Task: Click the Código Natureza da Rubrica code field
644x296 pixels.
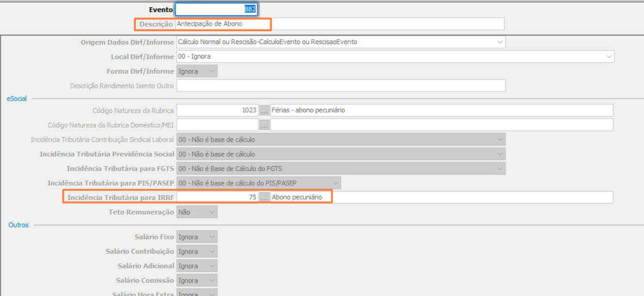Action: click(217, 110)
